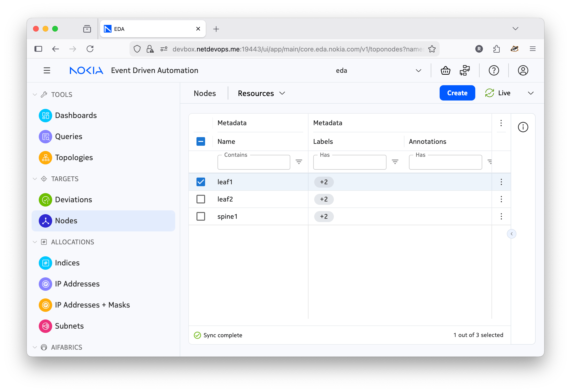Go to Subnets in the sidebar
571x392 pixels.
click(69, 326)
